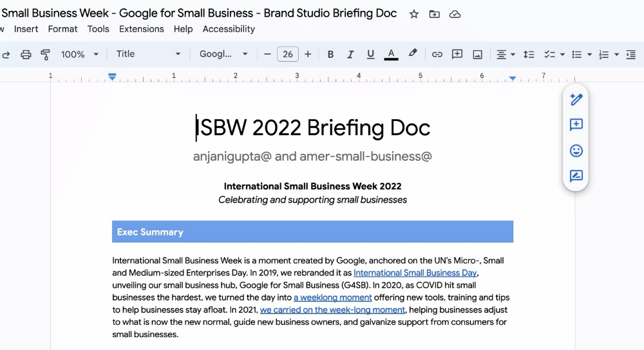This screenshot has width=644, height=350.
Task: Select the paint format tool
Action: pyautogui.click(x=45, y=55)
